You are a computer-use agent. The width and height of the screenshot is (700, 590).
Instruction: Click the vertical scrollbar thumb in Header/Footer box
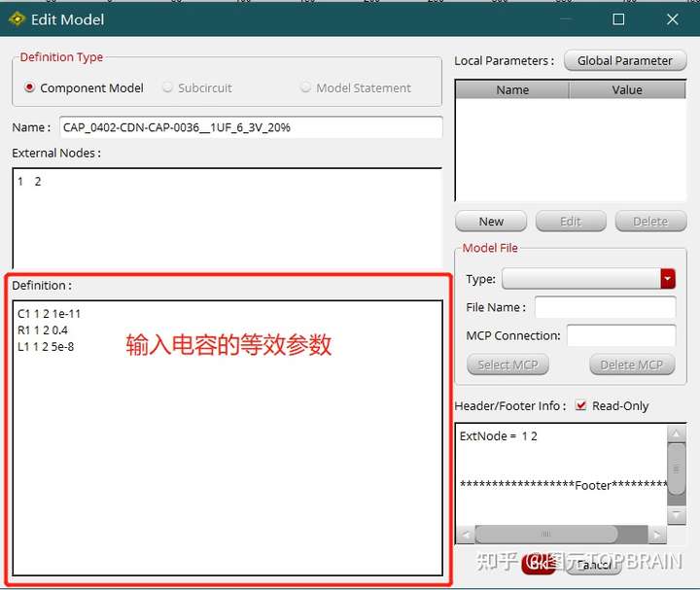[x=677, y=469]
